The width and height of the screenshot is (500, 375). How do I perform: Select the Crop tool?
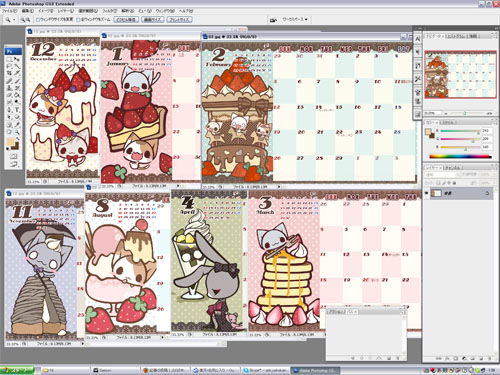tap(10, 73)
